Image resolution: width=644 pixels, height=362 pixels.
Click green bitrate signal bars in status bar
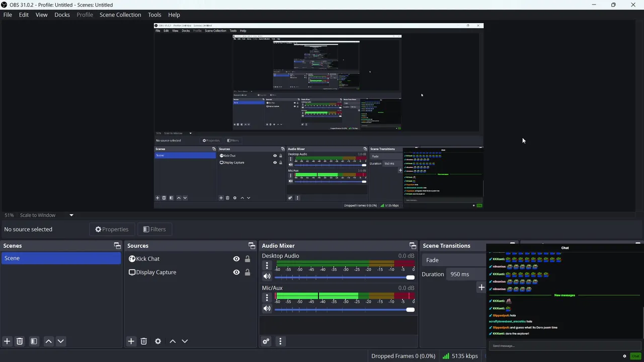pos(446,356)
